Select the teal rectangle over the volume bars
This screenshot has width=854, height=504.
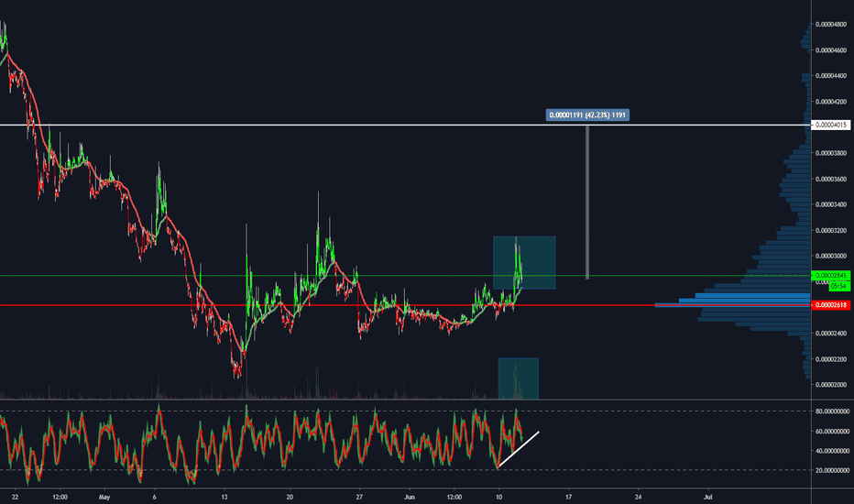(x=519, y=378)
